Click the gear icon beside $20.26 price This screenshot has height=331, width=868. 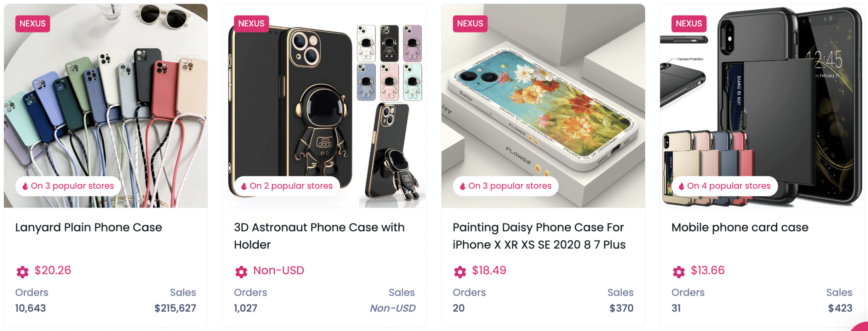(22, 272)
